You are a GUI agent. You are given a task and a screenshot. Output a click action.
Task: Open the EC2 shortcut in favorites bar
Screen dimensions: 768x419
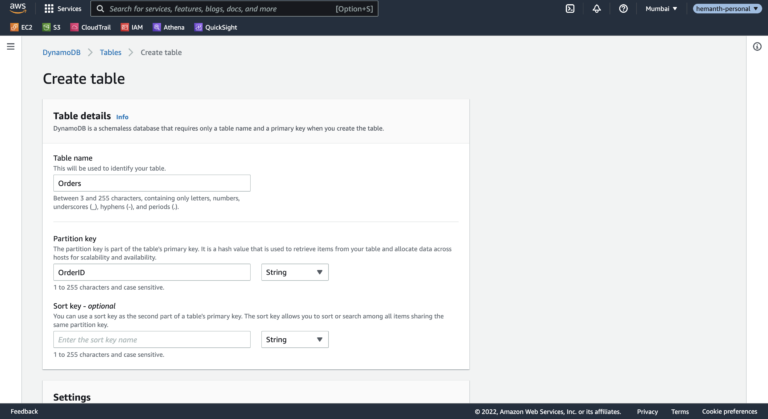[x=21, y=27]
